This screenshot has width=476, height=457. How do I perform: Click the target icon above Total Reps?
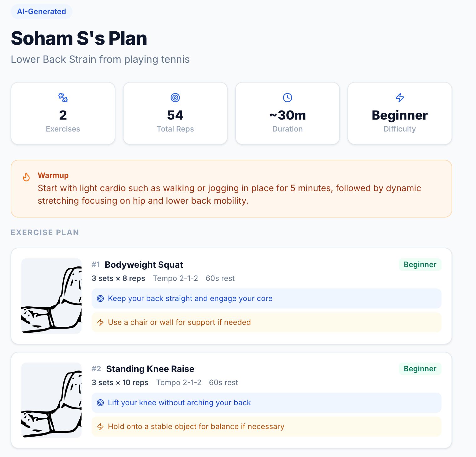tap(175, 98)
